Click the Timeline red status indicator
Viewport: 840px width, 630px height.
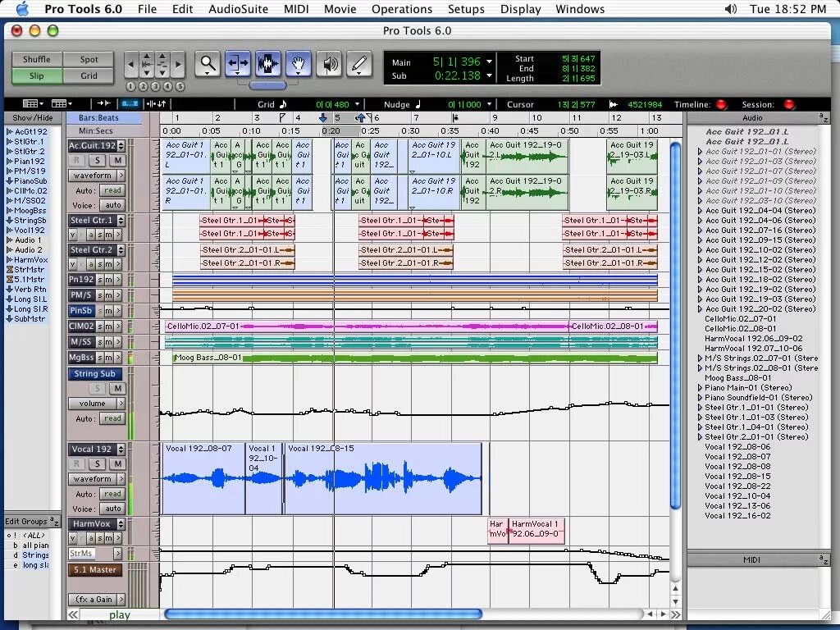click(x=721, y=104)
